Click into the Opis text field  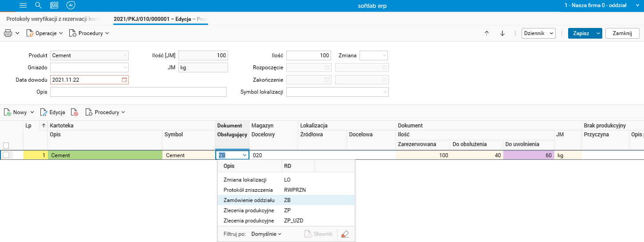tap(138, 92)
